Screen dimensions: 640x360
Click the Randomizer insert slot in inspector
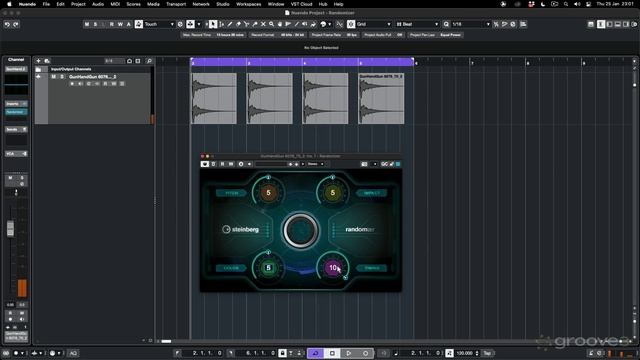[x=16, y=112]
